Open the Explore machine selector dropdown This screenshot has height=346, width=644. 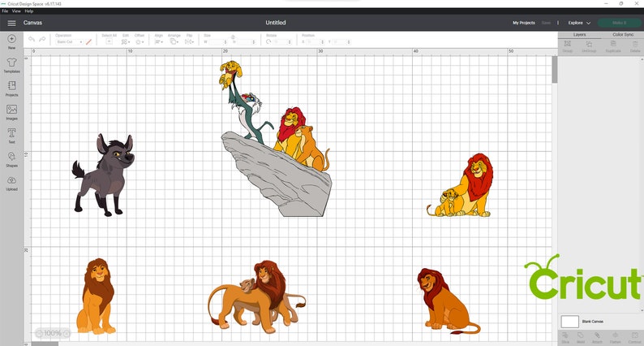pos(579,23)
